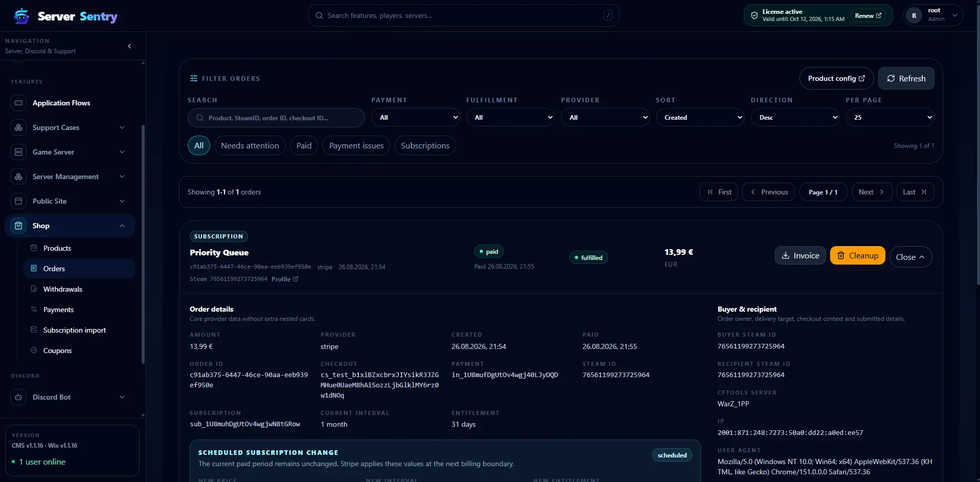Open the Payment filter dropdown
Image resolution: width=980 pixels, height=482 pixels.
pyautogui.click(x=416, y=118)
